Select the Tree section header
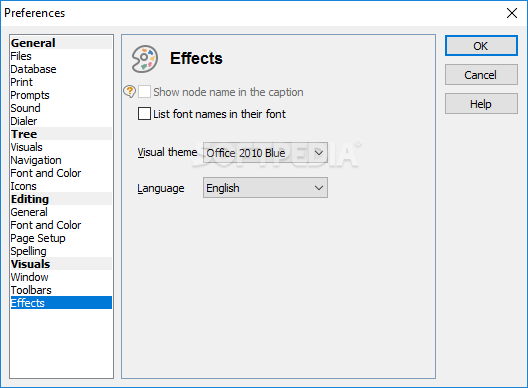528x388 pixels. point(61,134)
